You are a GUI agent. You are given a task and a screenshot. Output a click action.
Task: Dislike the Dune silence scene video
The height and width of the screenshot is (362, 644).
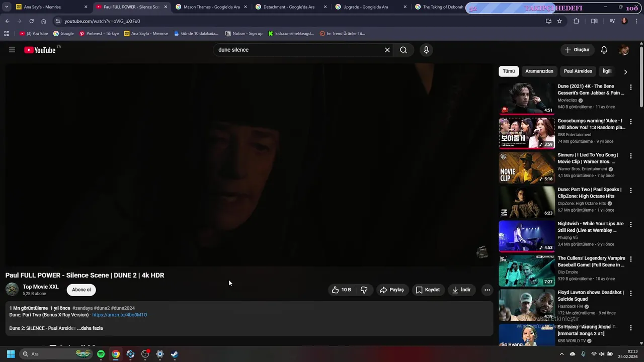pyautogui.click(x=364, y=290)
